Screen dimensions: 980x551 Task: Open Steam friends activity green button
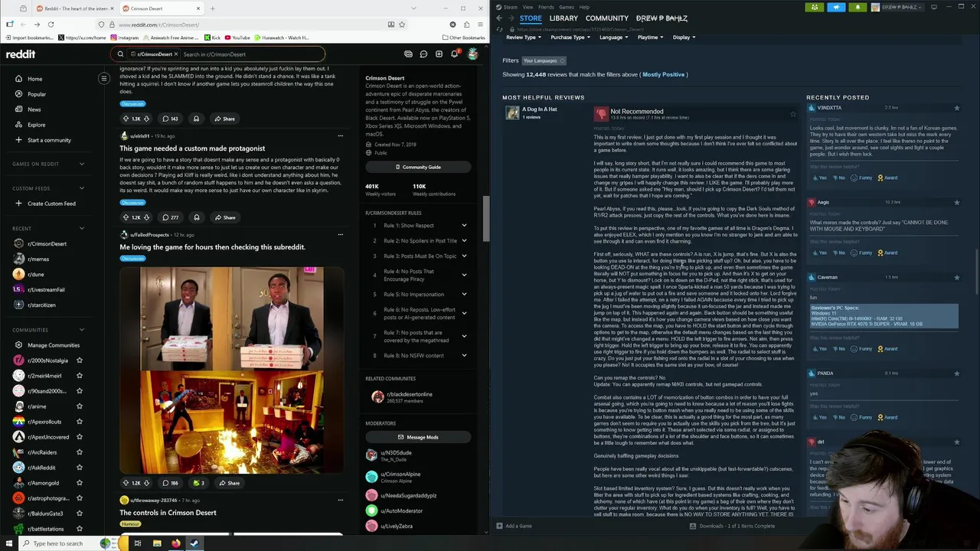coord(815,7)
